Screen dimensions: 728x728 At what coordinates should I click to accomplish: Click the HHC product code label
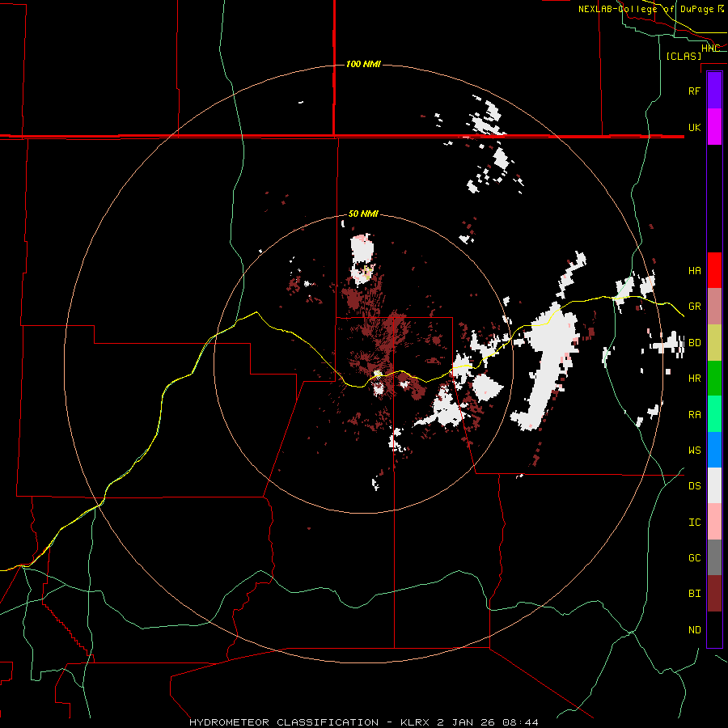(710, 49)
